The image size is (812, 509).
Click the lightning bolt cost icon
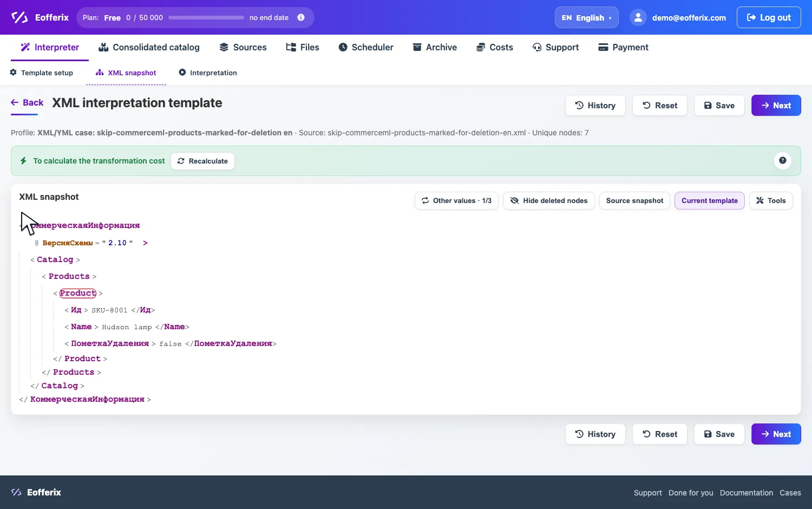tap(23, 161)
